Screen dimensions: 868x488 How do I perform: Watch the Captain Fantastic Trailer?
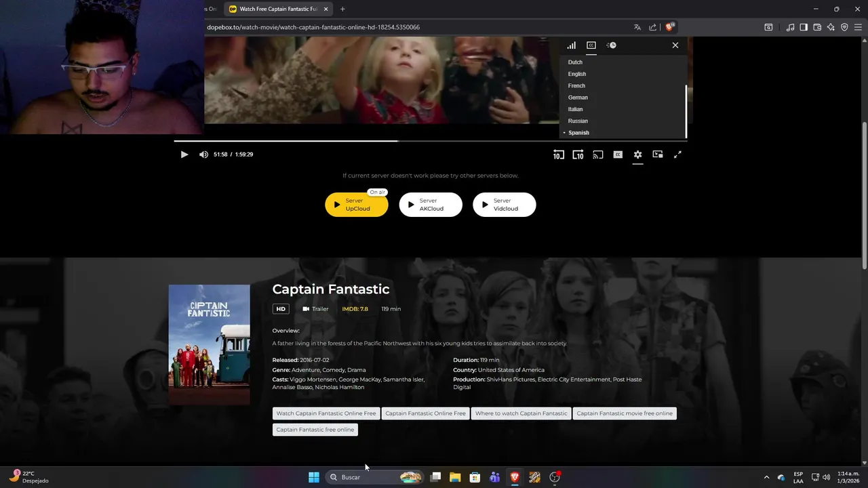pos(315,309)
